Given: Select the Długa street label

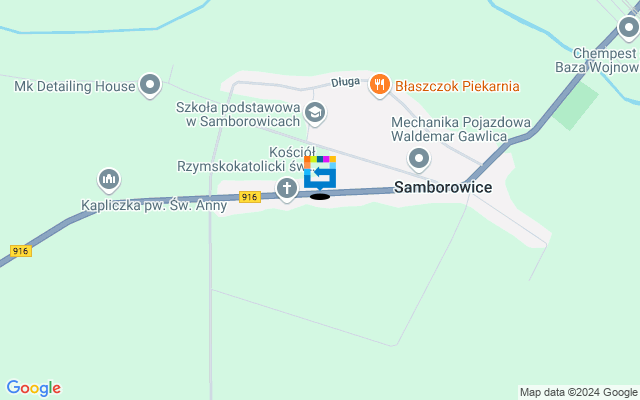Looking at the screenshot, I should pos(345,82).
